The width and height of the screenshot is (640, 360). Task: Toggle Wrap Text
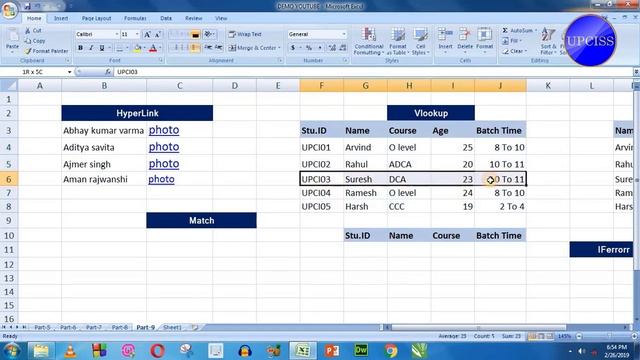point(245,34)
